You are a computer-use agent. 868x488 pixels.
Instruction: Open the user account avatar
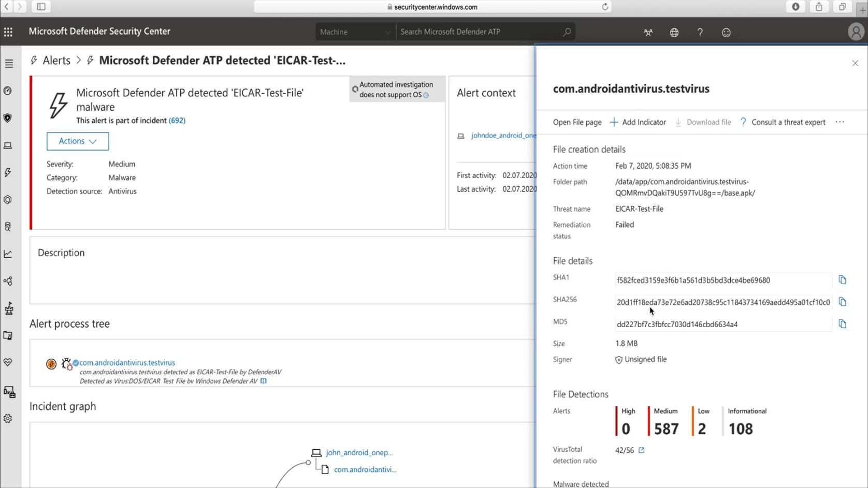coord(856,32)
